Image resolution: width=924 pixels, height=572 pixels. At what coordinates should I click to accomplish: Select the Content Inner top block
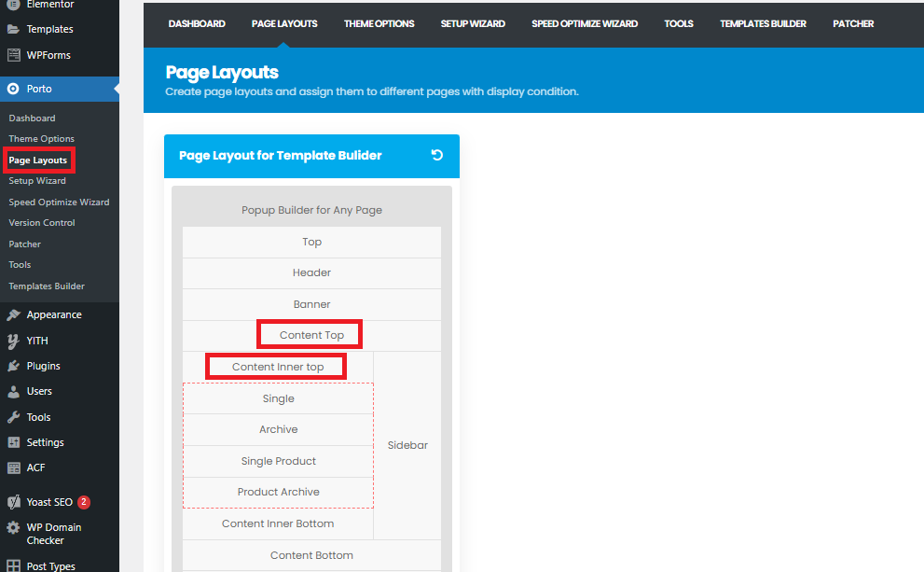pos(278,367)
